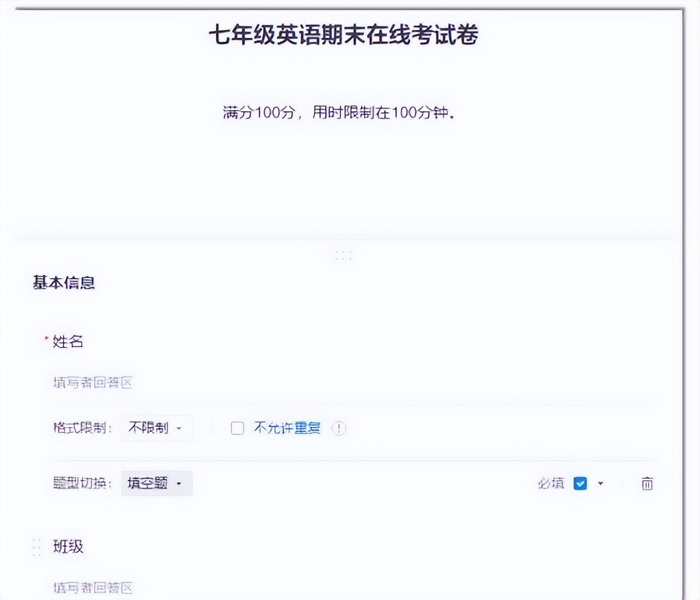Screen dimensions: 700x600
Task: Click the 不允许重复 label text
Action: [x=287, y=428]
